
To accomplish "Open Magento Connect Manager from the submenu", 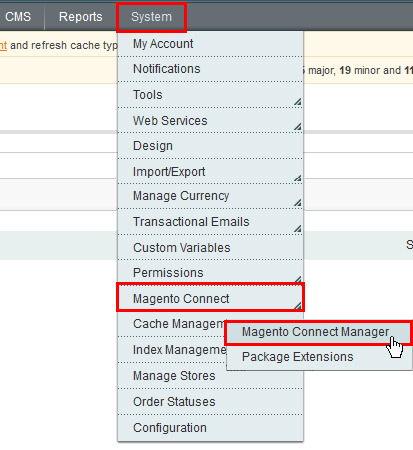I will [319, 332].
